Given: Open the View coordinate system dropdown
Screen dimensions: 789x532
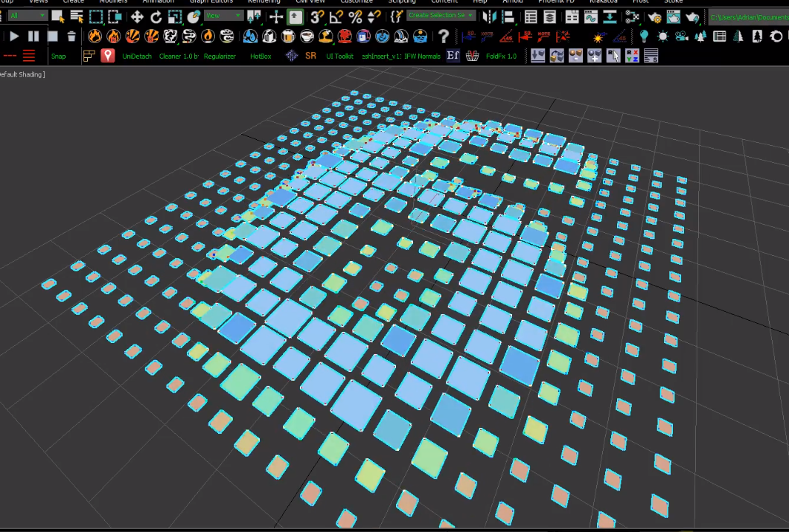Looking at the screenshot, I should 223,16.
